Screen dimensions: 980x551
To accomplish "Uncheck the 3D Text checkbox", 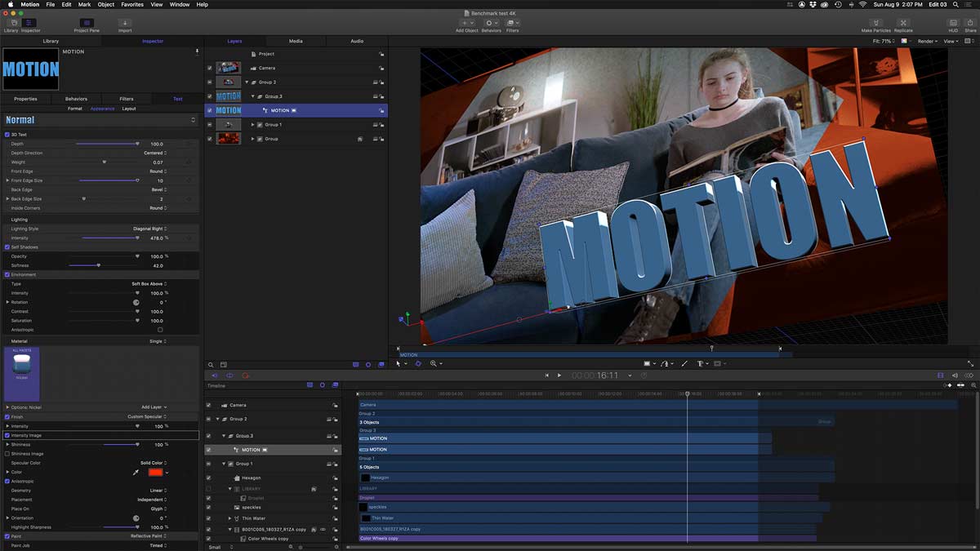I will click(x=7, y=135).
